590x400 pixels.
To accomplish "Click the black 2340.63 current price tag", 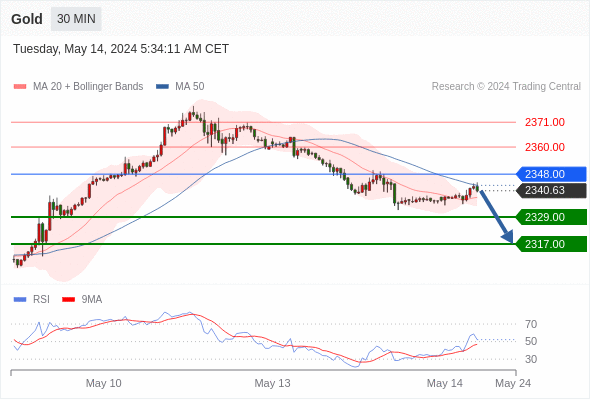I will click(551, 190).
